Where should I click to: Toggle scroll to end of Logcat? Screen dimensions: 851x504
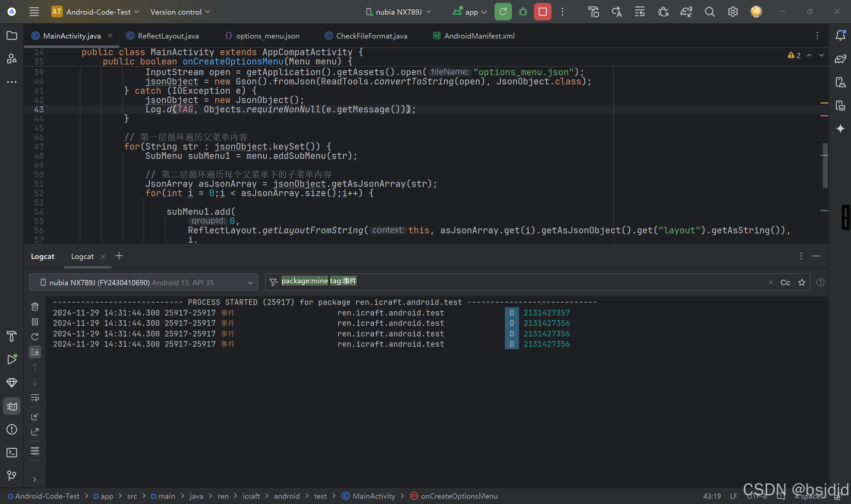(35, 352)
